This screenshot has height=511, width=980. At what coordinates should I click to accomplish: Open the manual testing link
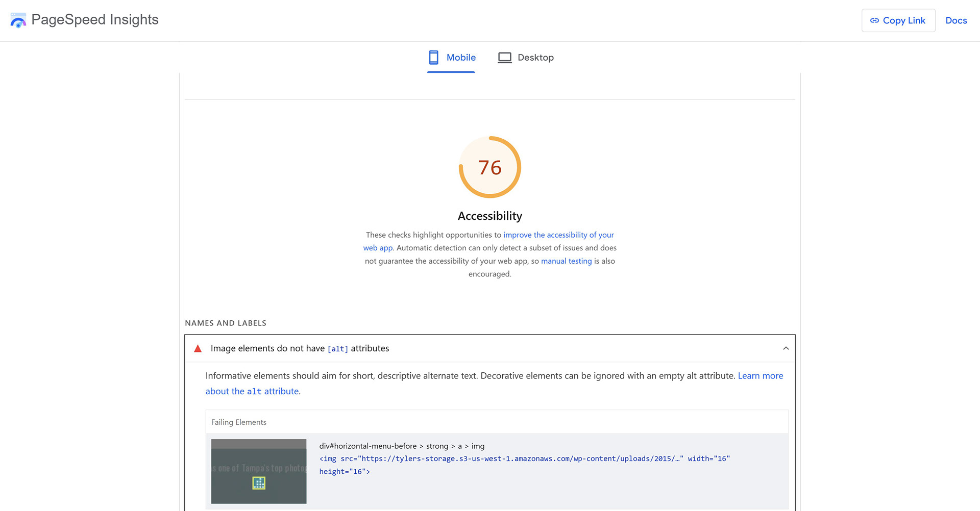(x=567, y=261)
